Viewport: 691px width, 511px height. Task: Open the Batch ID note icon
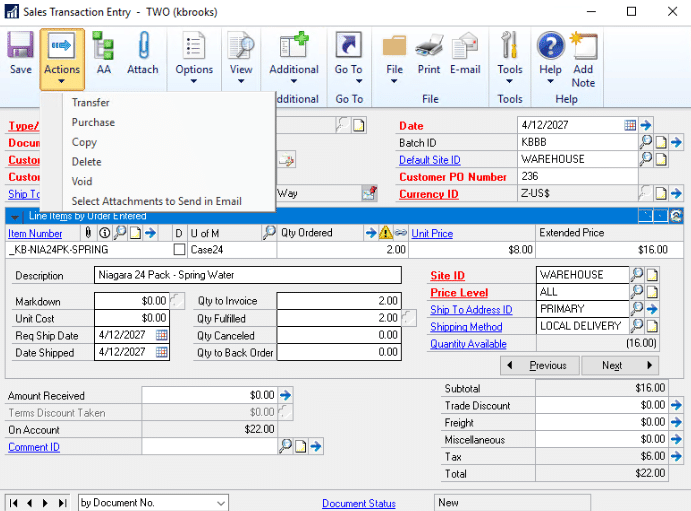pyautogui.click(x=661, y=142)
